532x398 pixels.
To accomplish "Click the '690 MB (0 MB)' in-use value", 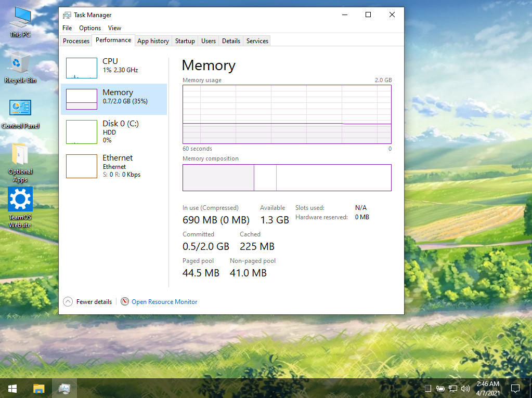I will coord(216,220).
